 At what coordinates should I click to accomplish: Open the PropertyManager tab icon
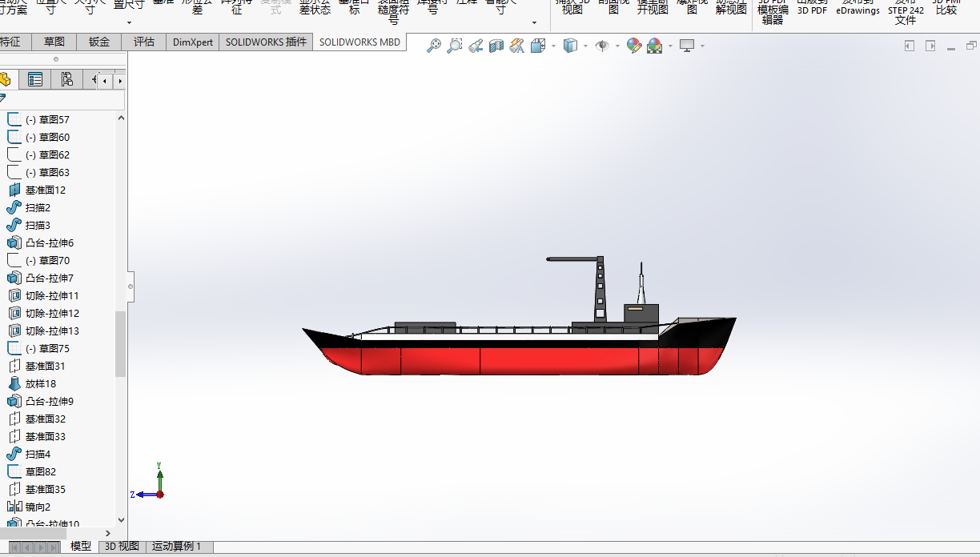click(35, 79)
